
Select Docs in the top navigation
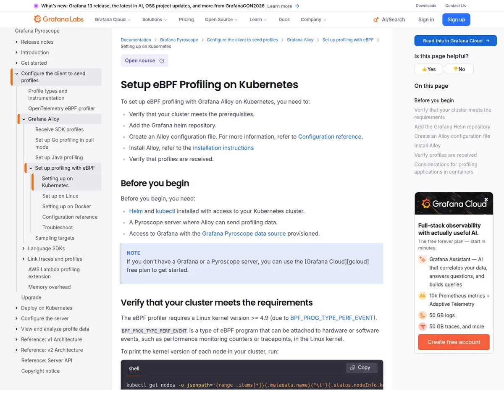(284, 19)
